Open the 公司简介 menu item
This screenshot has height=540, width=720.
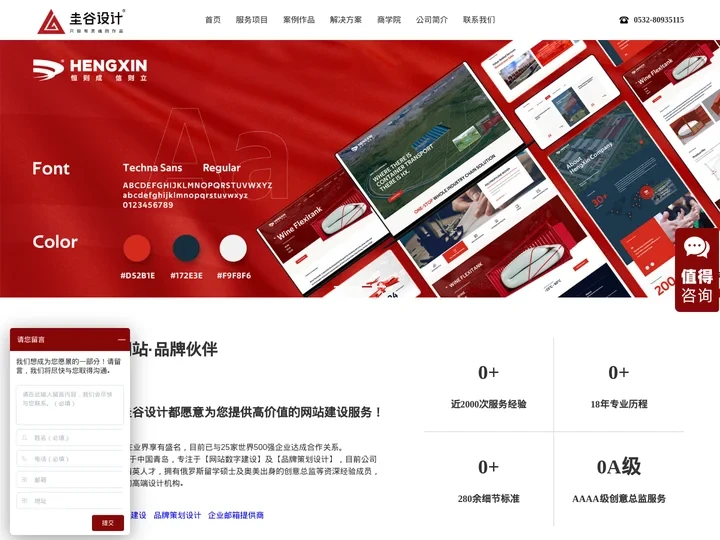[x=432, y=20]
